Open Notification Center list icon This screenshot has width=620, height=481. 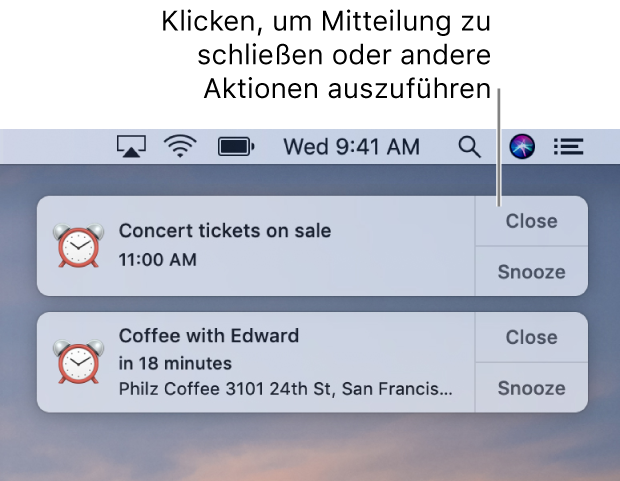point(568,146)
